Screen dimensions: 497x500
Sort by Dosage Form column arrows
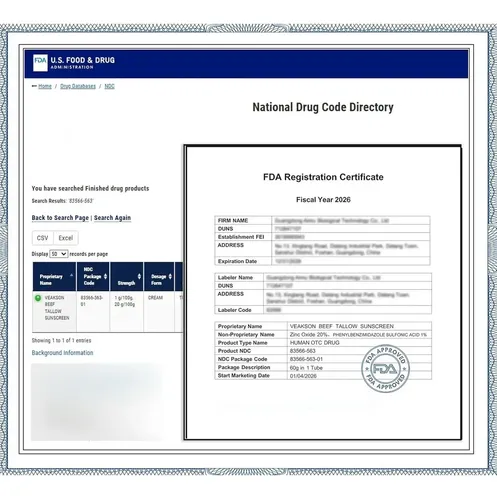click(x=170, y=276)
